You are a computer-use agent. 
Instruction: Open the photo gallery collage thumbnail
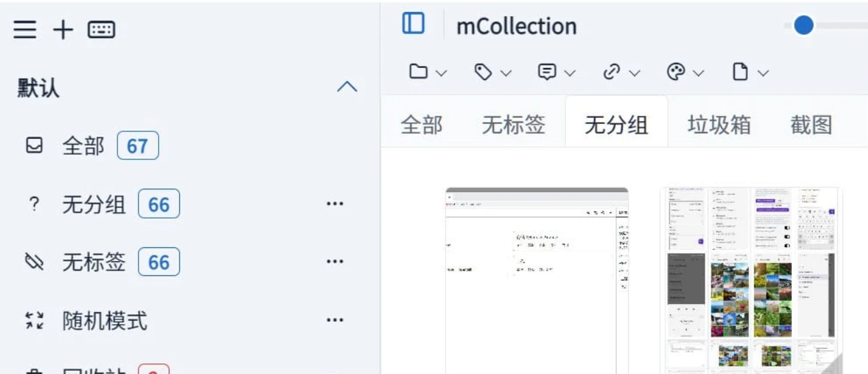coord(751,281)
